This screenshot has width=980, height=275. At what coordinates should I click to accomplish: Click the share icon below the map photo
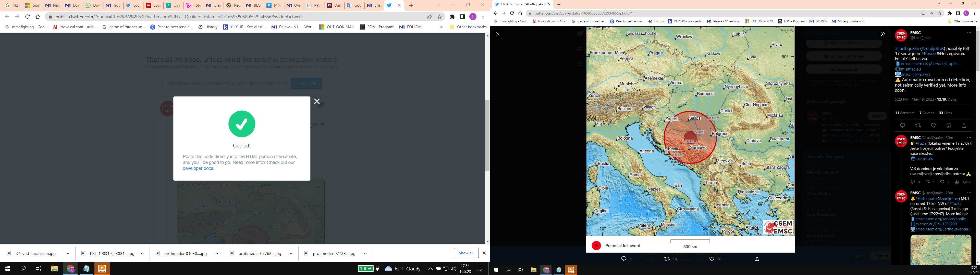pyautogui.click(x=757, y=259)
